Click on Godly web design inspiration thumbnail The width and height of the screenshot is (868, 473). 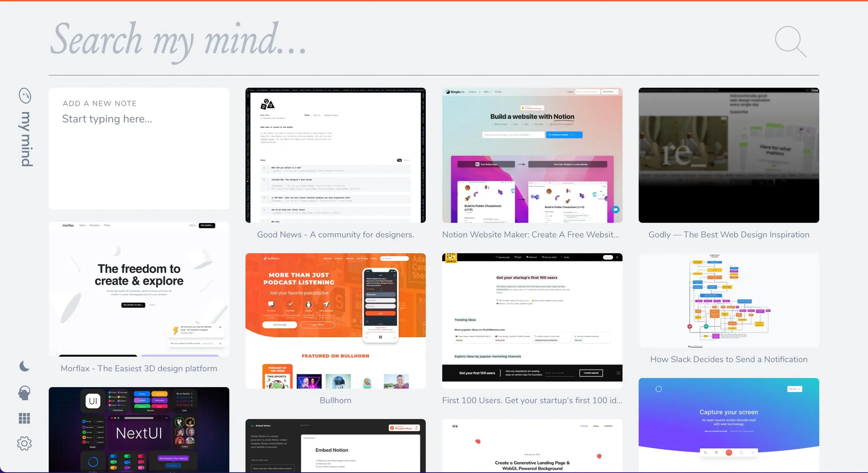click(x=728, y=154)
